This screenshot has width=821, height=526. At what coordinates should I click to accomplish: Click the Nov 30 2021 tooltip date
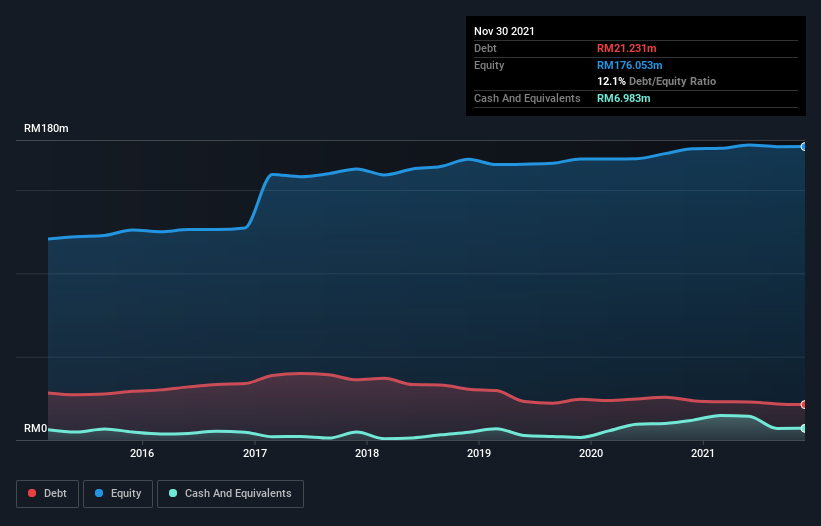pos(504,31)
